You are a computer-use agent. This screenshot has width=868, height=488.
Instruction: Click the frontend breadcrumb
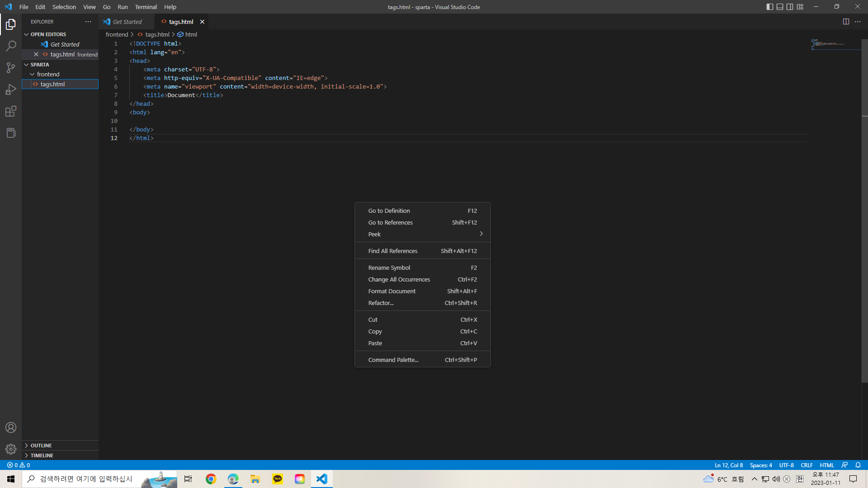click(x=117, y=34)
